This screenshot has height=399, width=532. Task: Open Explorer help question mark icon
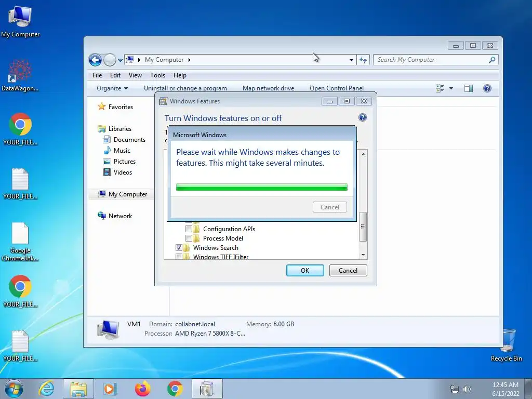pos(487,88)
